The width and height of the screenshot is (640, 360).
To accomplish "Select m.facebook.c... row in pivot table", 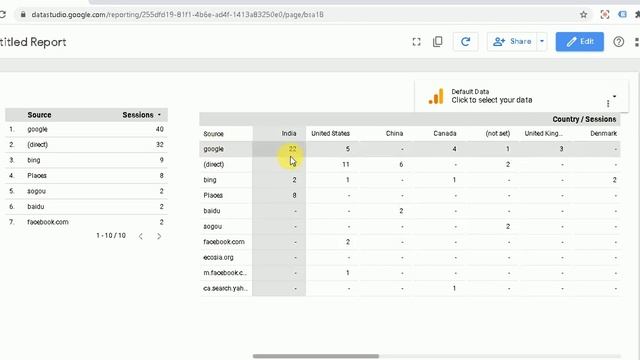I will coord(410,273).
